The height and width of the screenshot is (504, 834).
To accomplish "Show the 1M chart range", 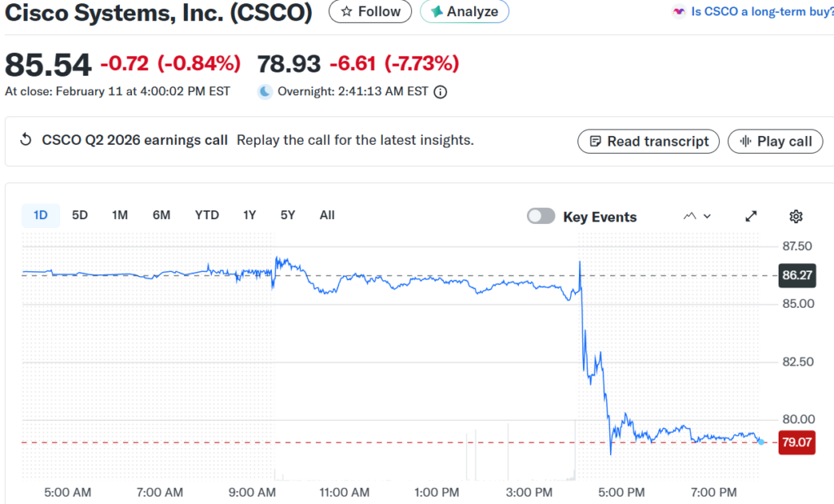I will coord(120,215).
